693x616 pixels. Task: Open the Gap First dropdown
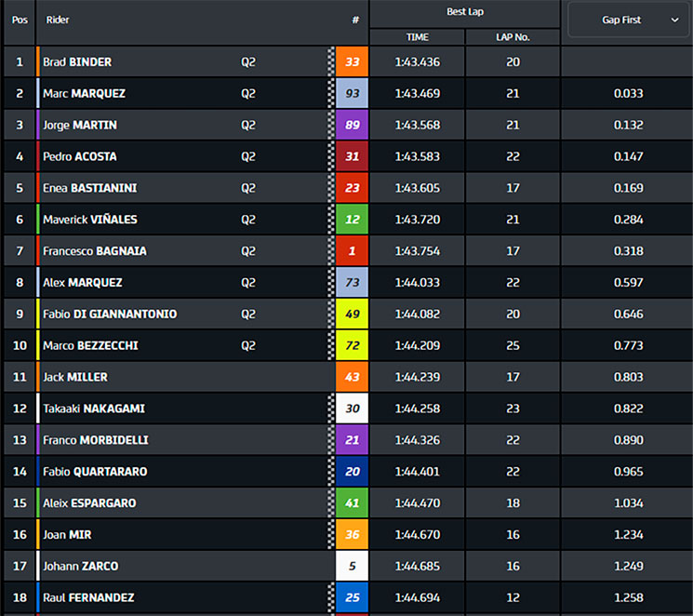(628, 20)
